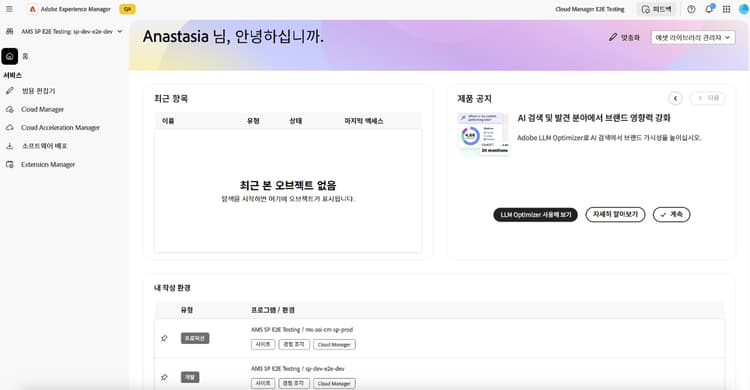Click the AI 검색 및 발견 announcement headline

[594, 118]
